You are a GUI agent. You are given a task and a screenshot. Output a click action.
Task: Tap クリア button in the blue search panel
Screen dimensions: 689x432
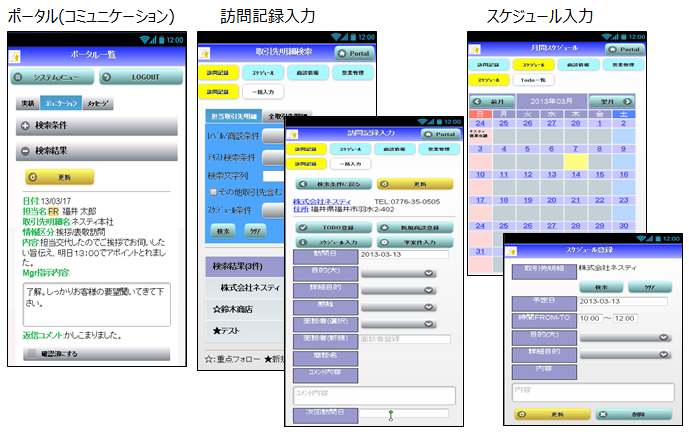click(x=255, y=231)
